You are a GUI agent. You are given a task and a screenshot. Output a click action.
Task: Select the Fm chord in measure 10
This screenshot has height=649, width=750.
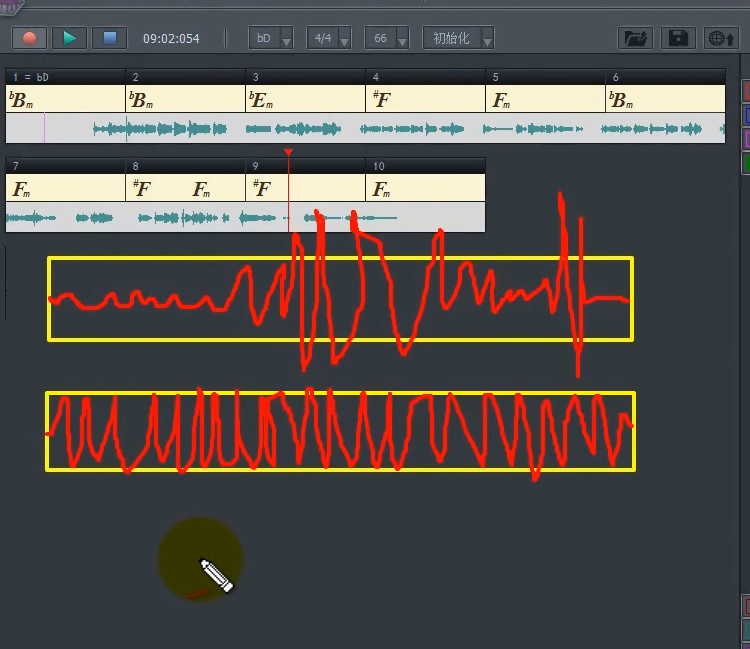(381, 189)
